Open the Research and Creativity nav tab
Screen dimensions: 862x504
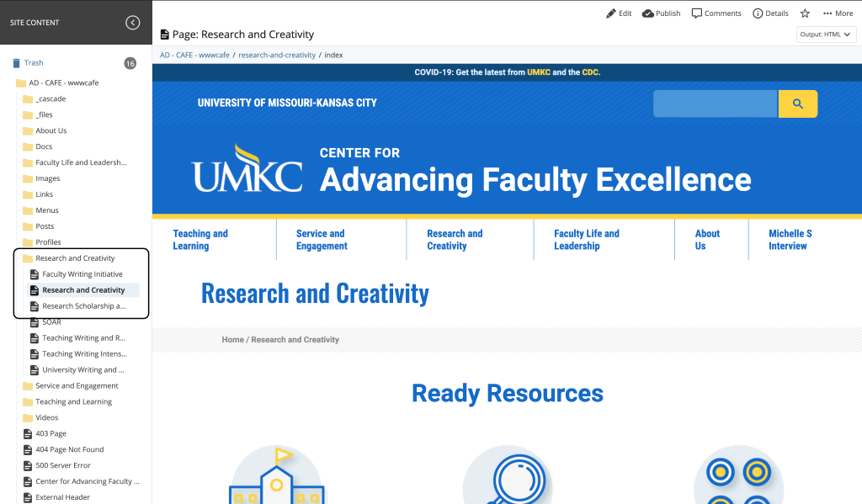click(x=455, y=240)
